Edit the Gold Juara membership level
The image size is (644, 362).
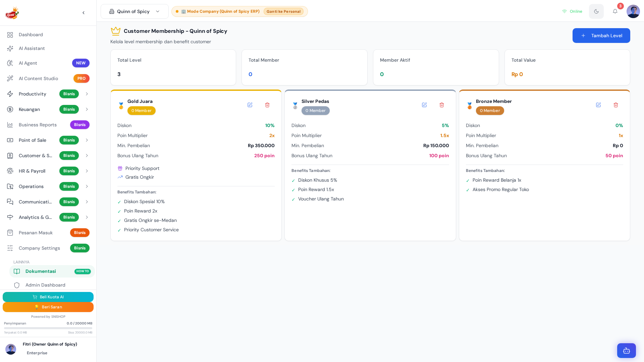(250, 105)
